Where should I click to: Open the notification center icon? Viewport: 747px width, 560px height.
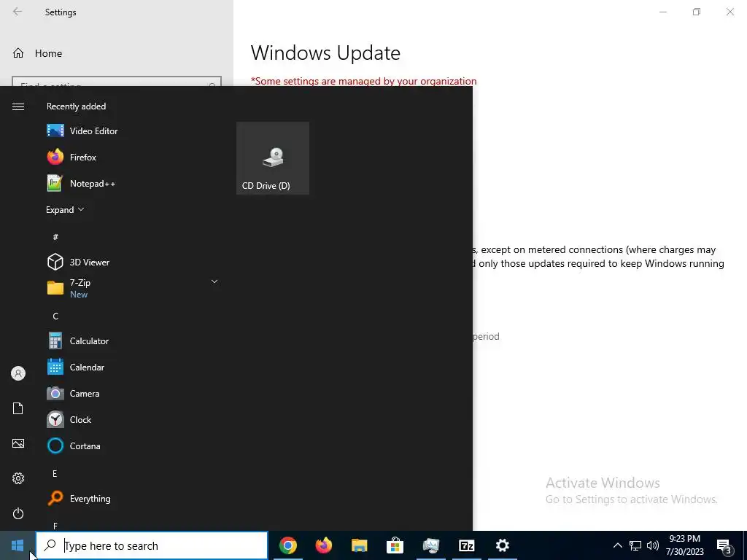point(724,545)
